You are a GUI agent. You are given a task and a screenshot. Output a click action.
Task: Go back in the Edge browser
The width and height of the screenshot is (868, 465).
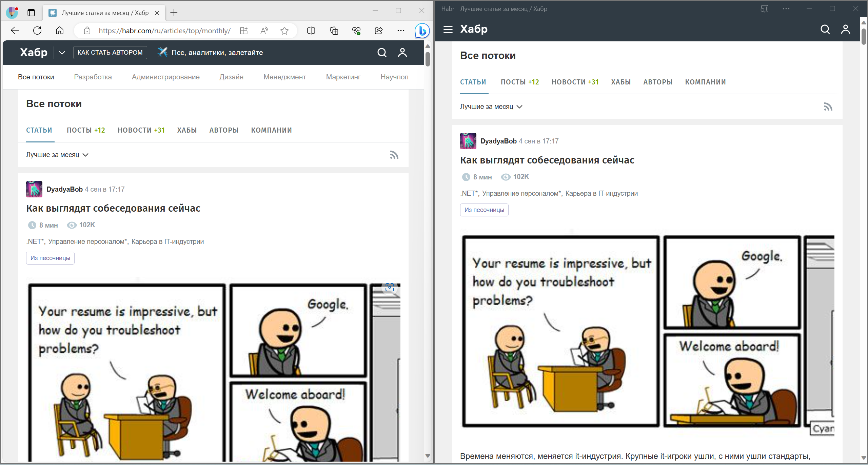point(15,31)
